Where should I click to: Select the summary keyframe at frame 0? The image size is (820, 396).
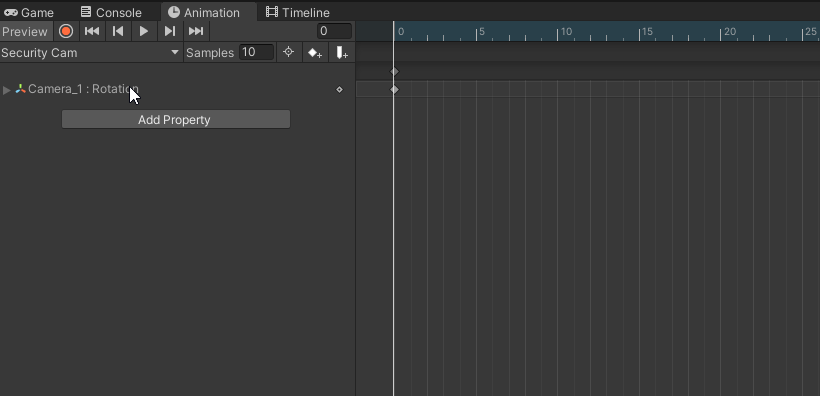pyautogui.click(x=395, y=71)
